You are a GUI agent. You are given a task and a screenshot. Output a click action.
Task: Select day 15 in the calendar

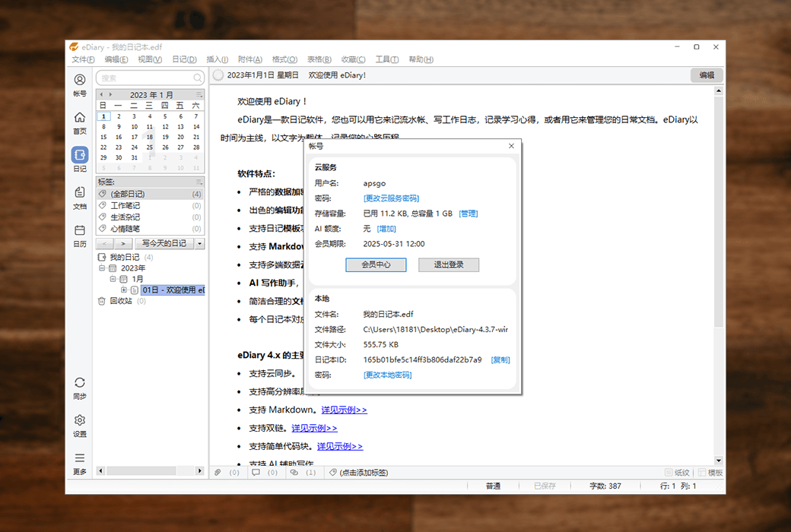point(103,137)
